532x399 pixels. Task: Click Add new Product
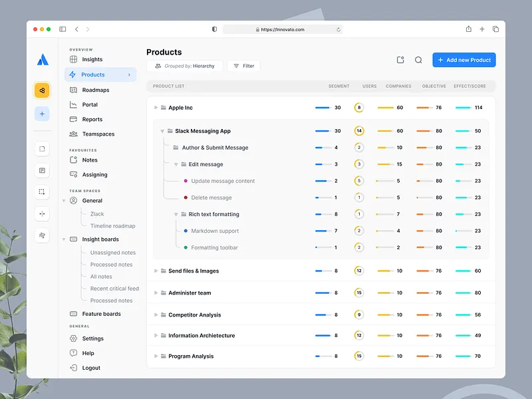(464, 59)
